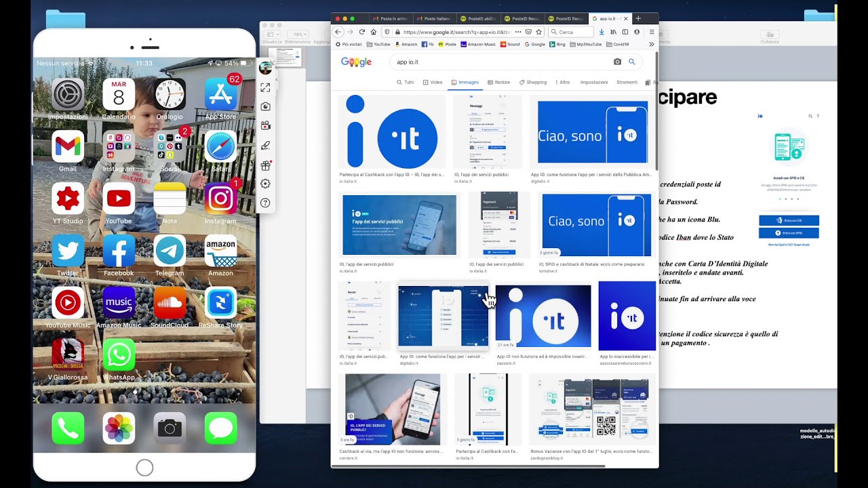This screenshot has width=868, height=488.
Task: Open Impostazioni app on the phone
Action: 68,94
